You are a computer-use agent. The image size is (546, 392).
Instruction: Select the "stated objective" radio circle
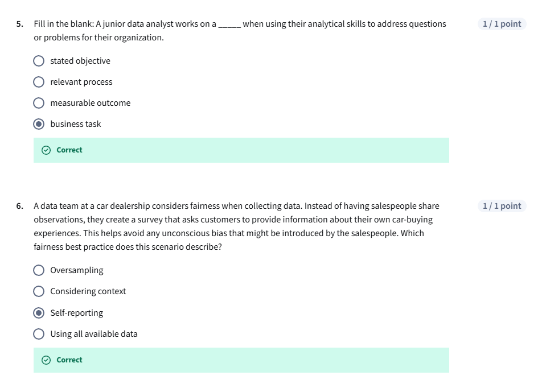pyautogui.click(x=39, y=61)
